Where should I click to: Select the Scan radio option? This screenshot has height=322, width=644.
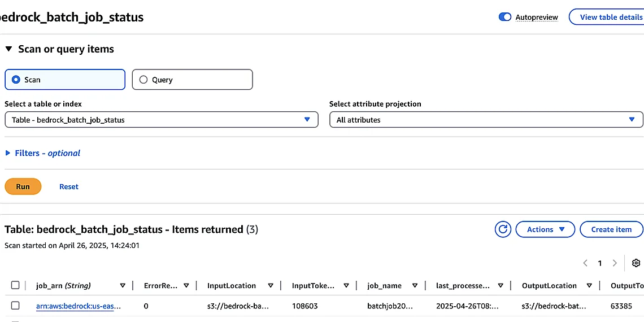coord(65,80)
